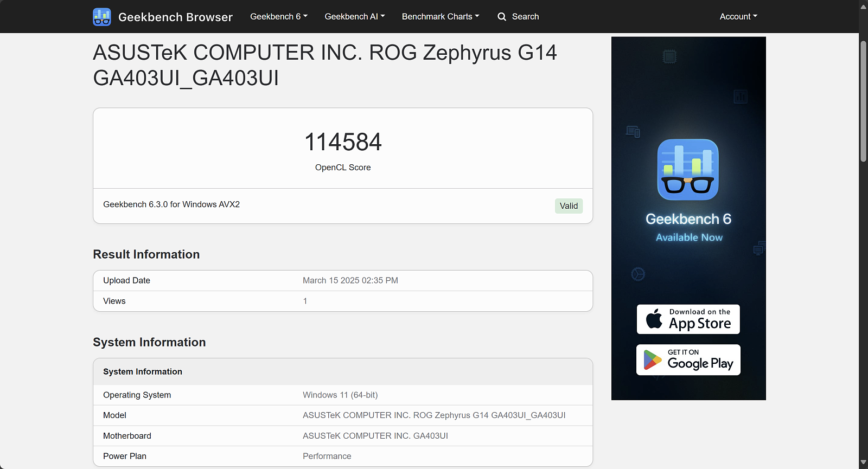Click the Operating System label
This screenshot has height=469, width=868.
click(x=137, y=395)
